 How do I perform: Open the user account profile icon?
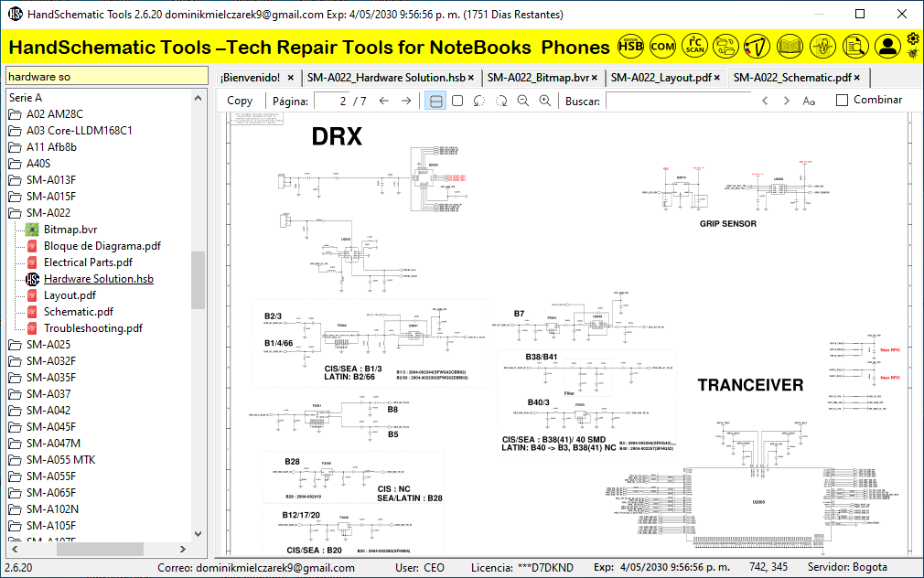[887, 46]
